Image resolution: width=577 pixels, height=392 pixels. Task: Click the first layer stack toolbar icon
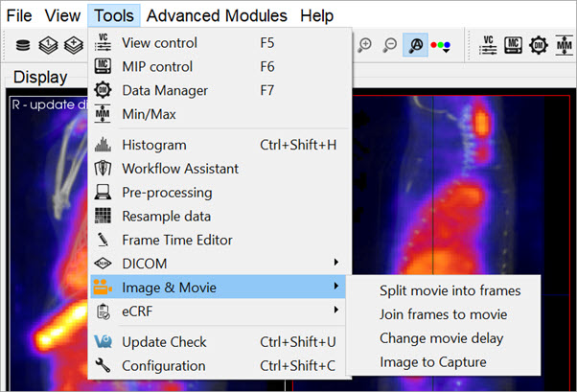[20, 45]
